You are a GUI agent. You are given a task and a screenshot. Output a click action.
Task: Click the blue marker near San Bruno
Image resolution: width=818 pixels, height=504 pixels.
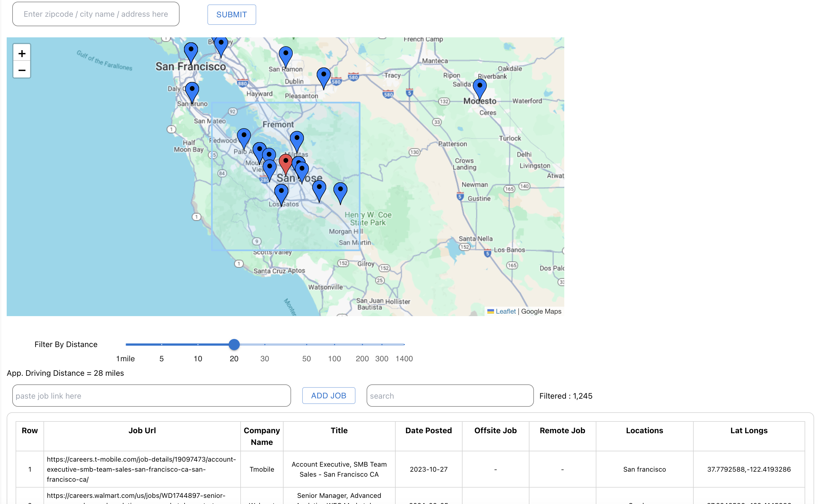pos(192,91)
